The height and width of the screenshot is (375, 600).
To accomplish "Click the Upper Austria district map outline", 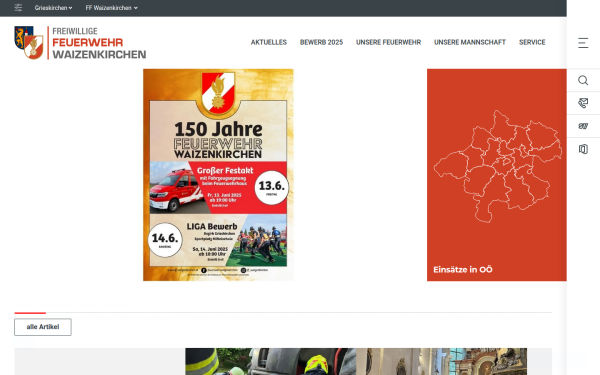I will pyautogui.click(x=497, y=166).
